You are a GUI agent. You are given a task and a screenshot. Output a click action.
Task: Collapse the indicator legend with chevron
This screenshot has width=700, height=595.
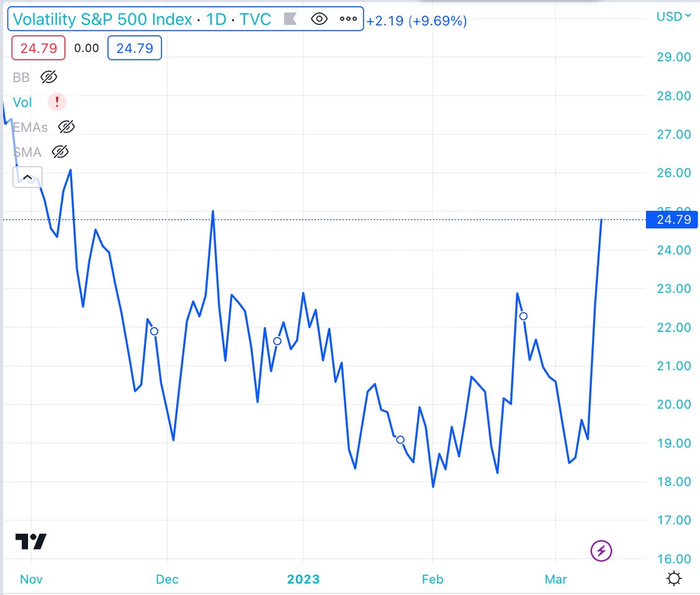(x=28, y=177)
